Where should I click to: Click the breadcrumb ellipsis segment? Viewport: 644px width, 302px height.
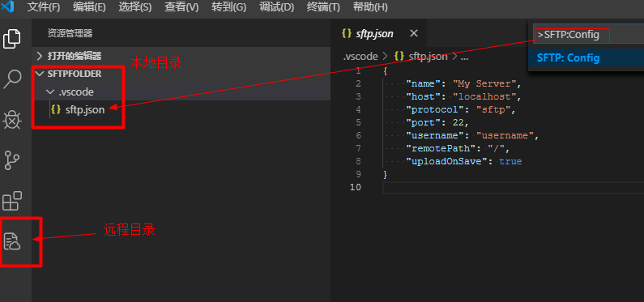464,57
